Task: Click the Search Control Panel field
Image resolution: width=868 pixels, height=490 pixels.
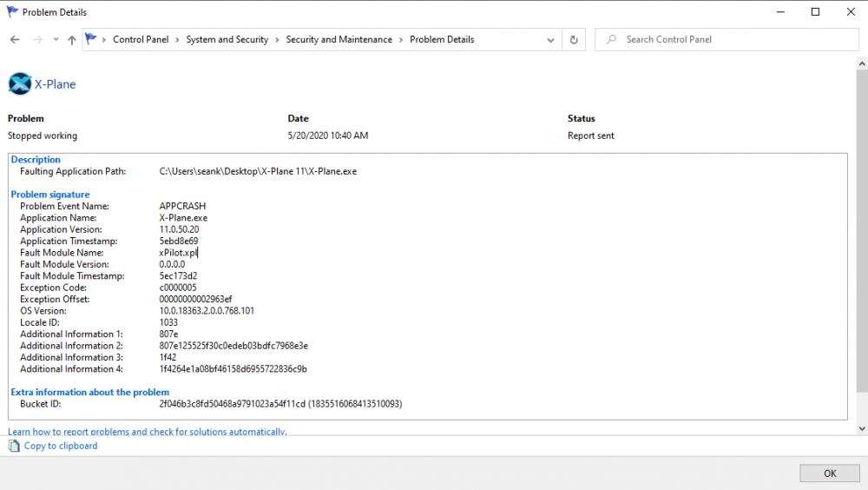Action: 733,40
